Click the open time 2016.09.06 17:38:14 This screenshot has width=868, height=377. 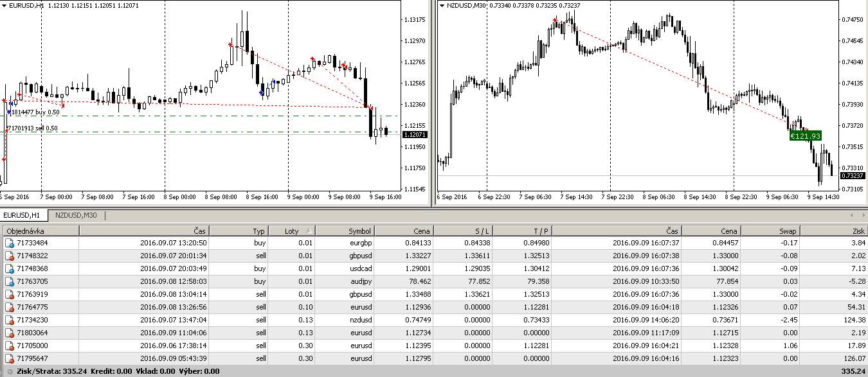(173, 346)
